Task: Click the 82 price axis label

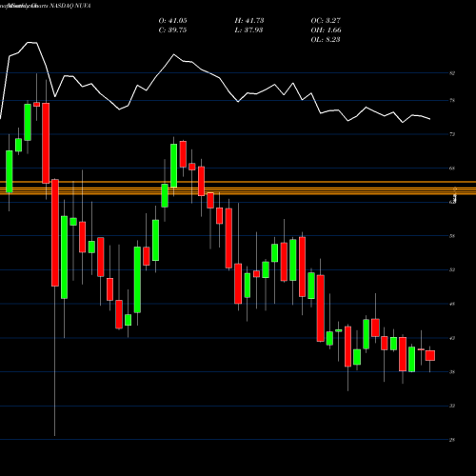Action: 452,73
